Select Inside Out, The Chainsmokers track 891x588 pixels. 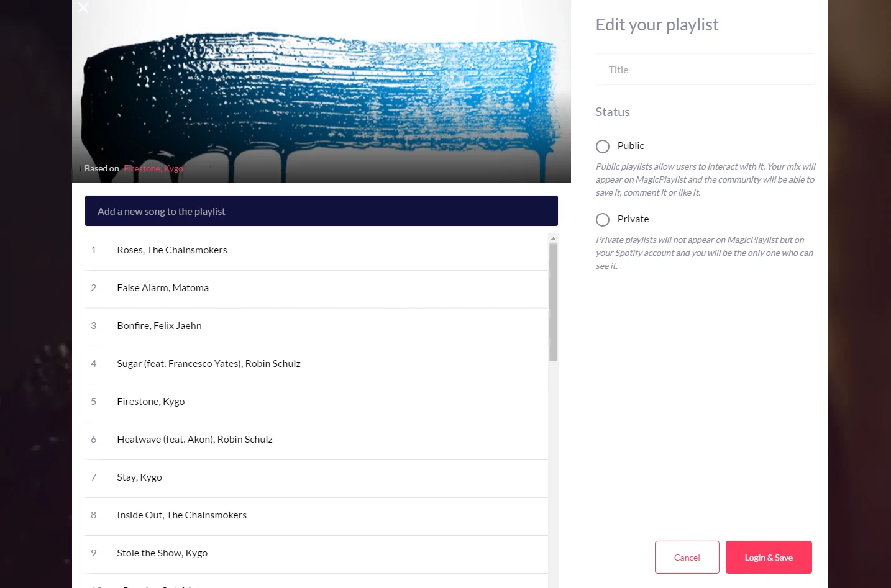click(x=316, y=515)
